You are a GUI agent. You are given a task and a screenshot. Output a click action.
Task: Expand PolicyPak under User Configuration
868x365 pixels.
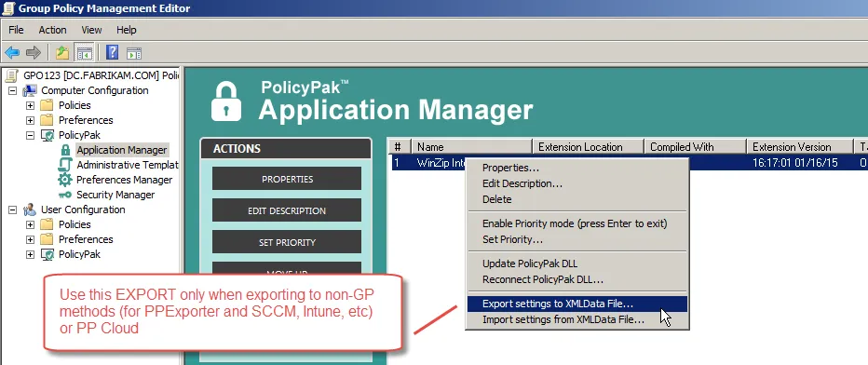30,255
